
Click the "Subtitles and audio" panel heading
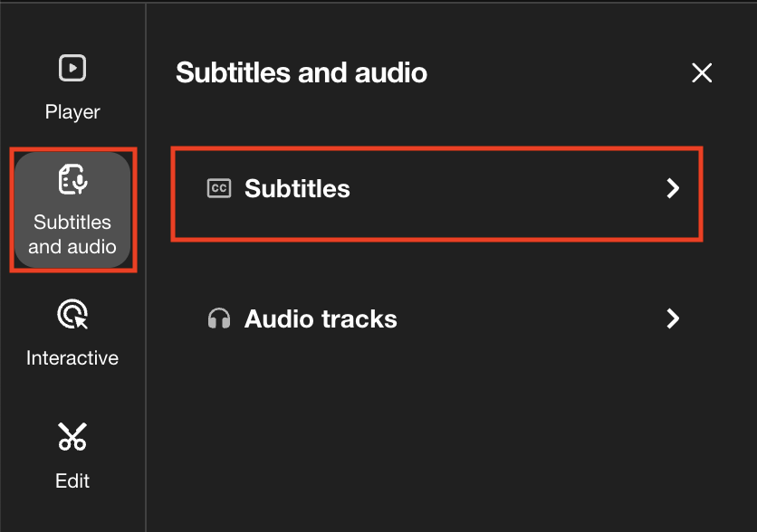coord(301,72)
